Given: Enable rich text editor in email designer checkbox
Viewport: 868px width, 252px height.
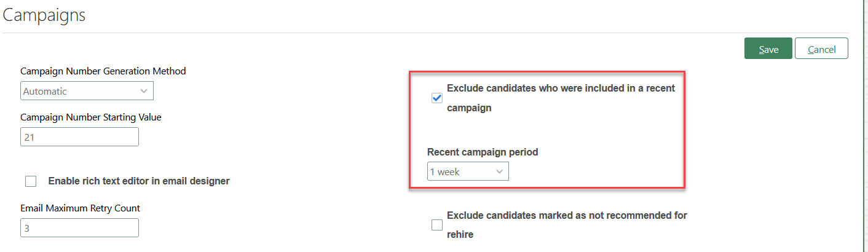Looking at the screenshot, I should pos(31,181).
